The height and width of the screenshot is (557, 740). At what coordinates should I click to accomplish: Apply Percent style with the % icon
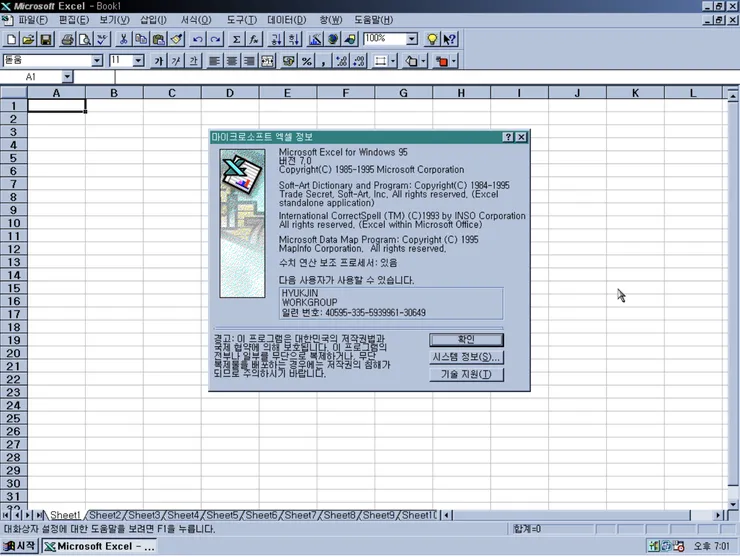coord(306,61)
